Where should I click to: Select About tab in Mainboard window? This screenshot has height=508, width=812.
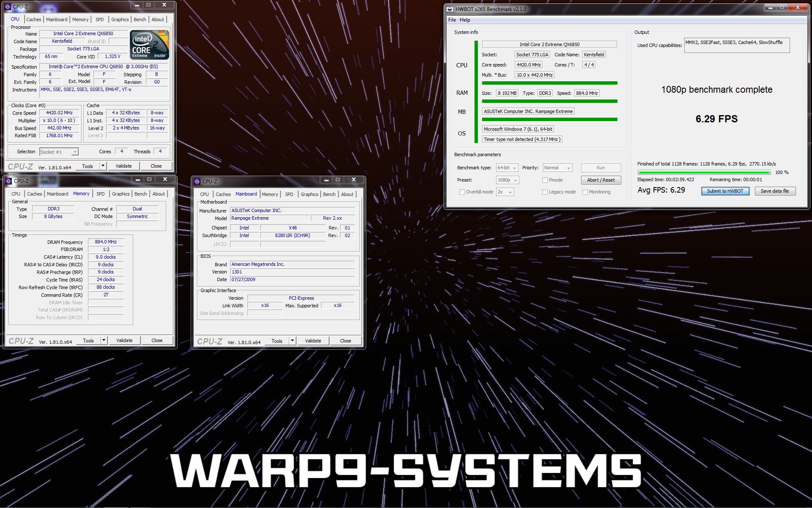[347, 194]
